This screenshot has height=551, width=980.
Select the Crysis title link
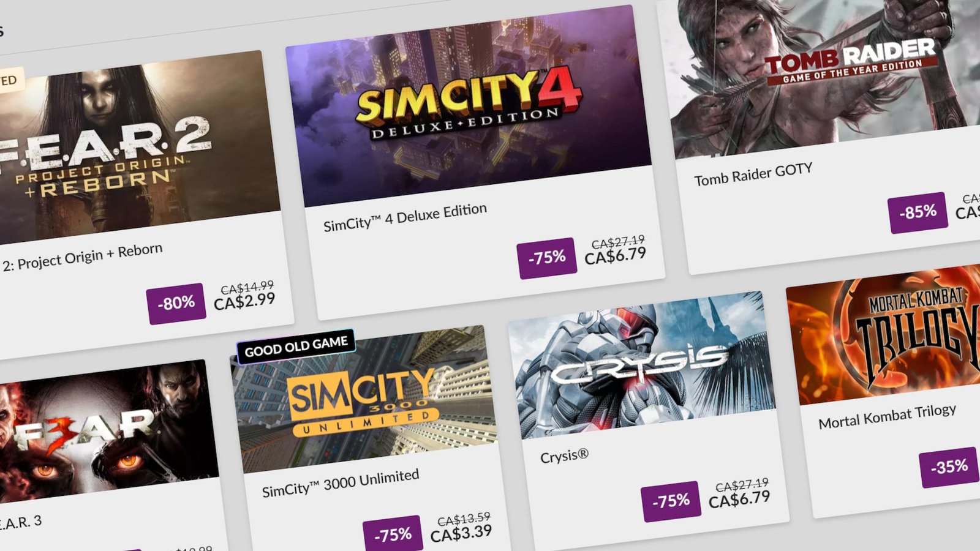pos(564,456)
